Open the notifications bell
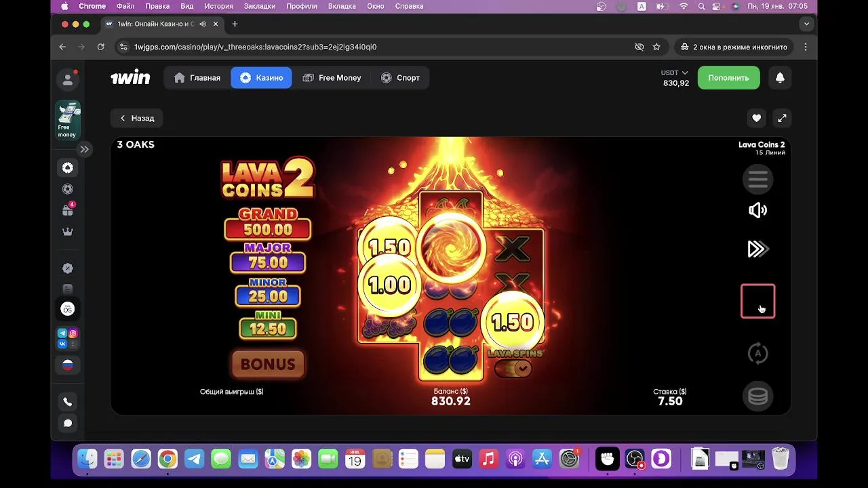This screenshot has width=868, height=488. 780,78
